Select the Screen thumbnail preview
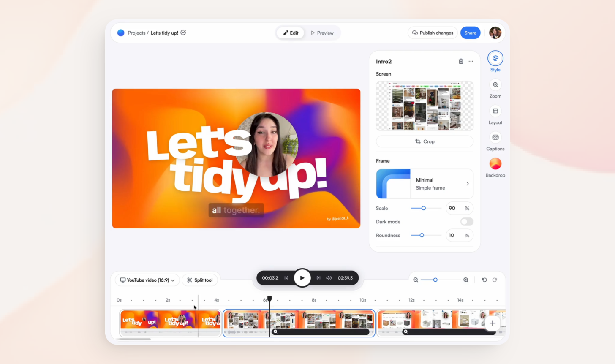 [x=425, y=106]
